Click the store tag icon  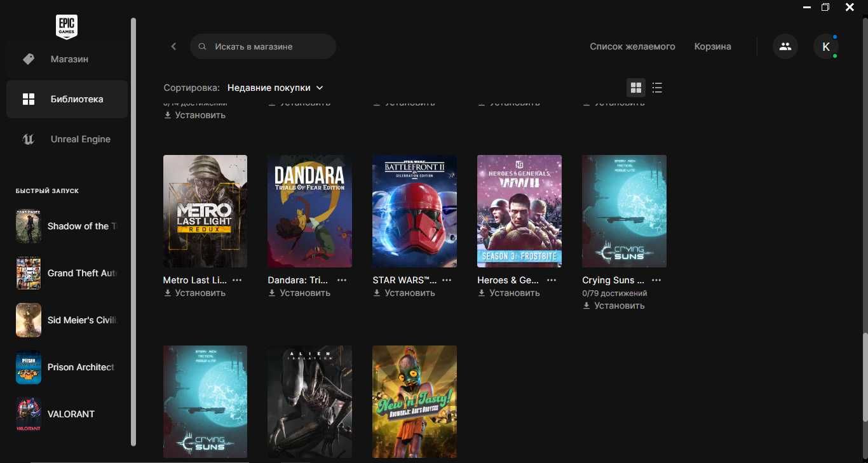pyautogui.click(x=29, y=59)
